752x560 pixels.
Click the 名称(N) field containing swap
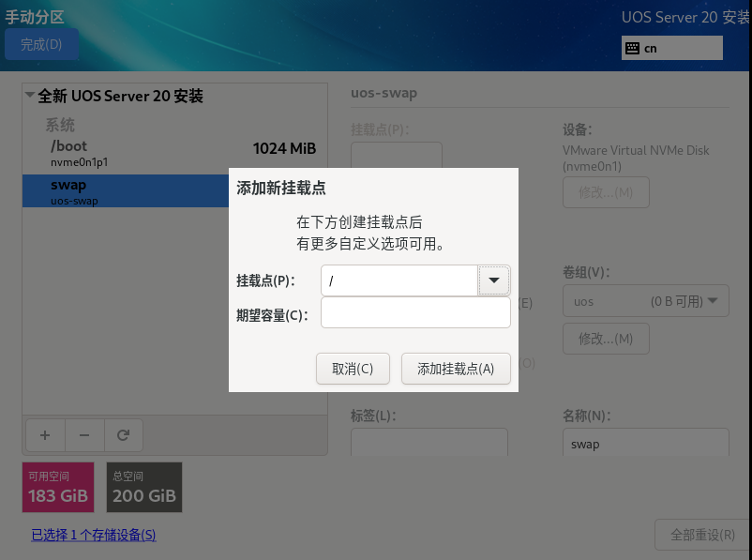coord(645,443)
